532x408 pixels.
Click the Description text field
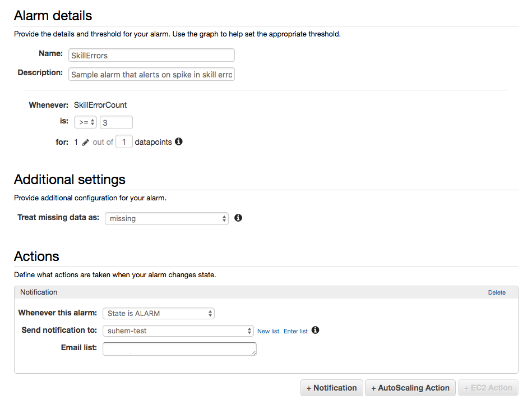pyautogui.click(x=151, y=75)
